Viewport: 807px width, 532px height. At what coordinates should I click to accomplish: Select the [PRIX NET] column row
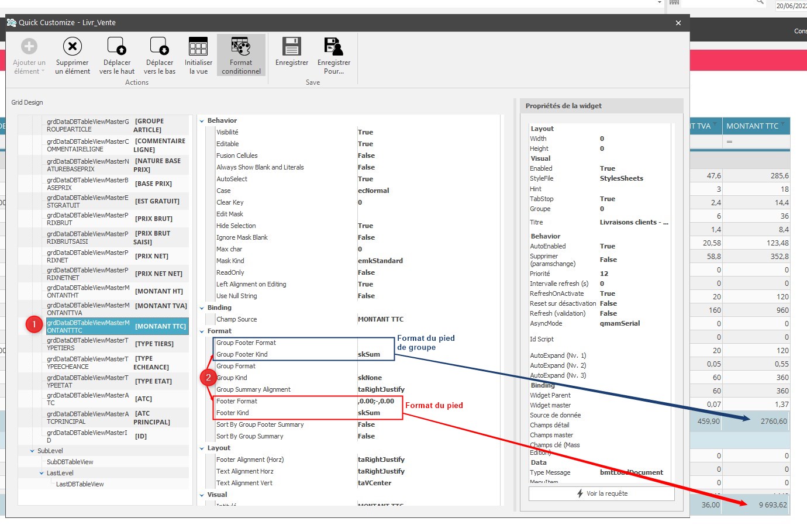pyautogui.click(x=117, y=256)
